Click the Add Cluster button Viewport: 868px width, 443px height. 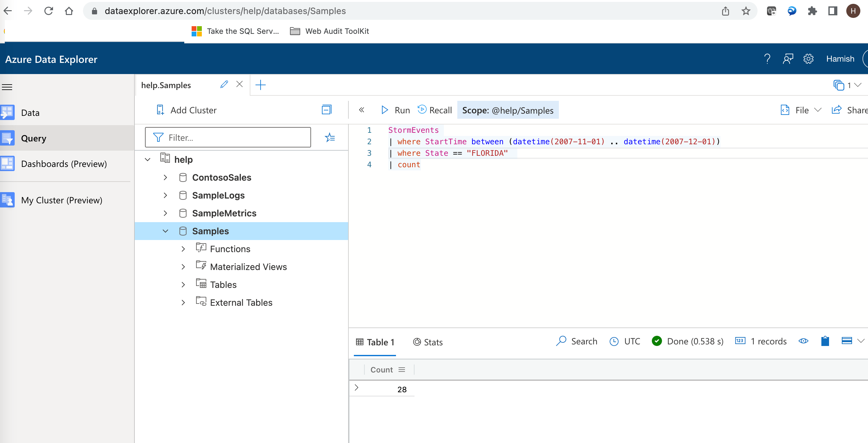[187, 110]
